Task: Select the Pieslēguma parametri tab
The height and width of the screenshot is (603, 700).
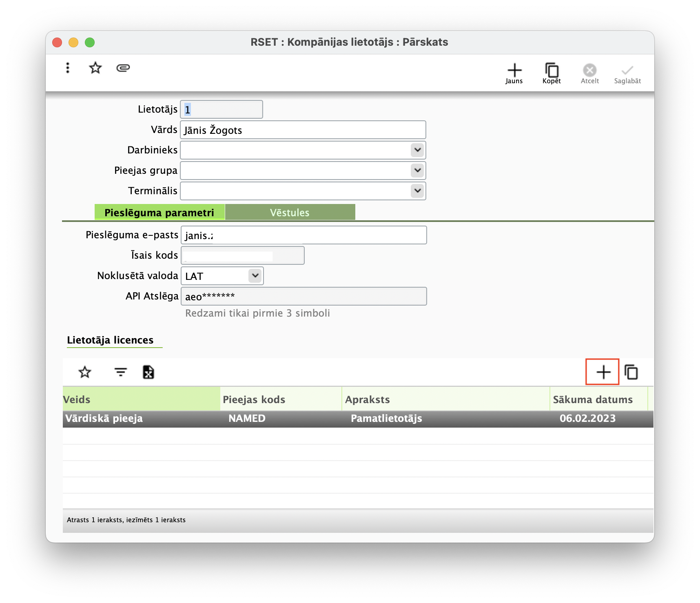Action: click(159, 213)
